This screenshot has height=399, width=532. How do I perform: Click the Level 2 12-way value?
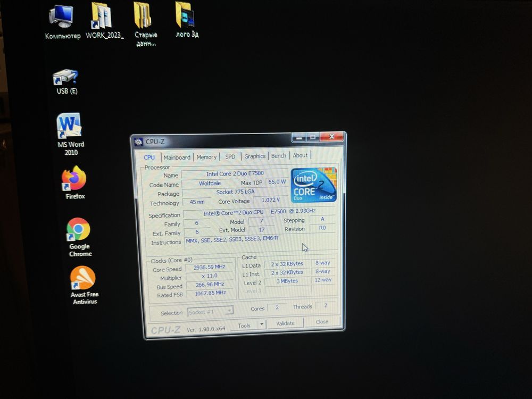click(x=323, y=280)
